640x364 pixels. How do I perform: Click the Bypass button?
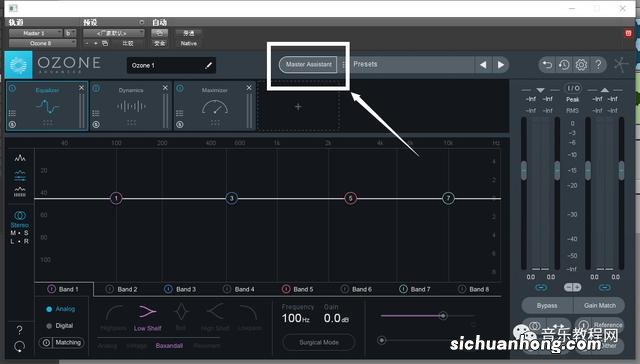547,305
